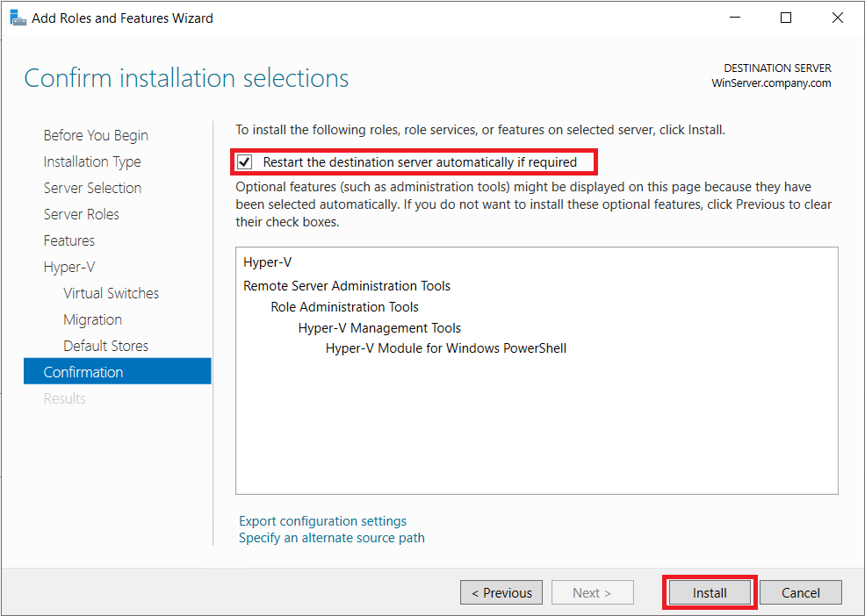This screenshot has width=865, height=616.
Task: Open the Installation Type step
Action: [x=92, y=161]
